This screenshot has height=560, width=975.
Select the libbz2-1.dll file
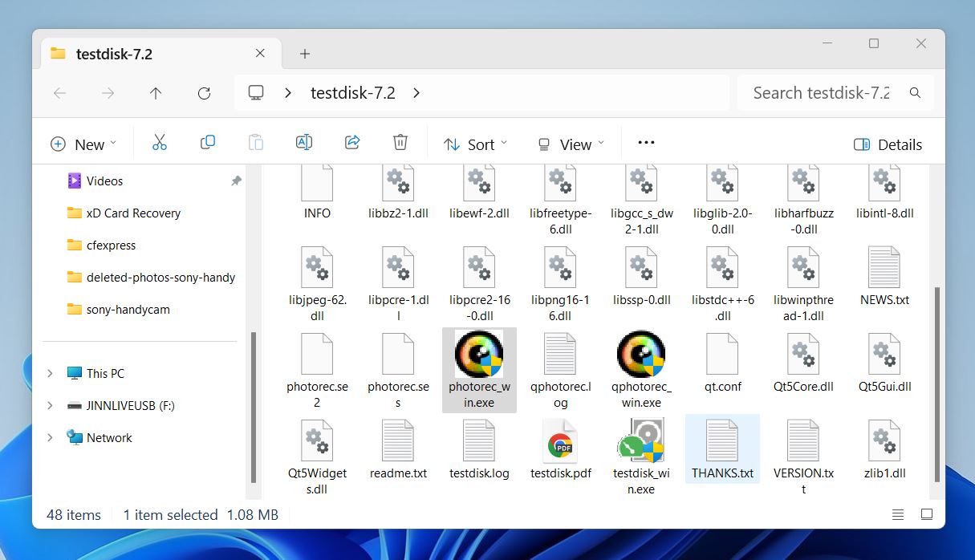pyautogui.click(x=398, y=194)
